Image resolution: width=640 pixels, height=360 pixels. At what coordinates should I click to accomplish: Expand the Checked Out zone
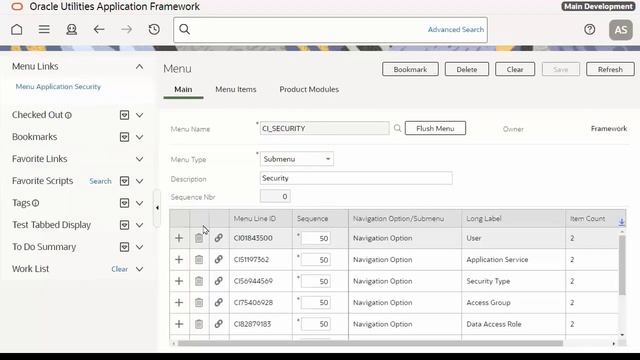139,116
